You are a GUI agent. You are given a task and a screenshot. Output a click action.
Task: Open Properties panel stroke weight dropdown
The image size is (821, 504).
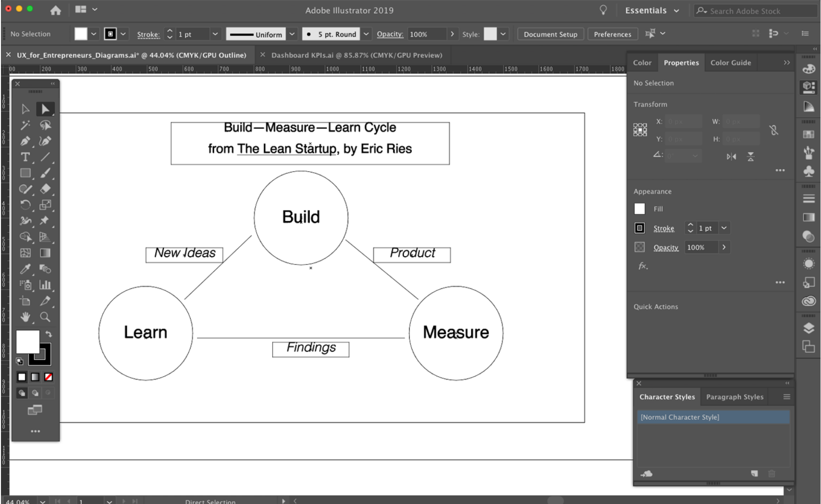[x=724, y=228]
